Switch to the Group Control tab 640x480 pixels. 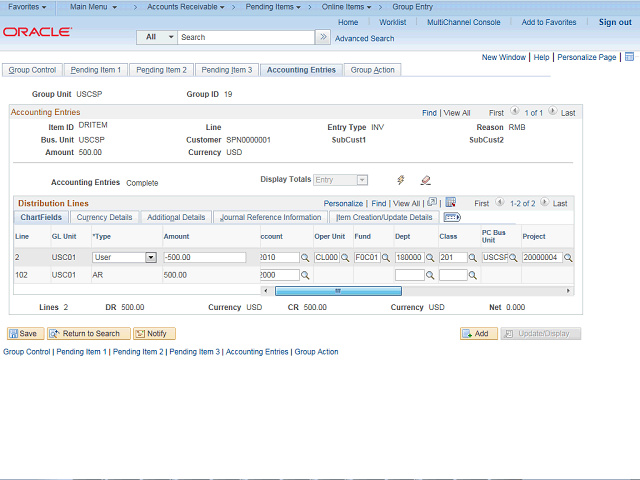(x=32, y=70)
